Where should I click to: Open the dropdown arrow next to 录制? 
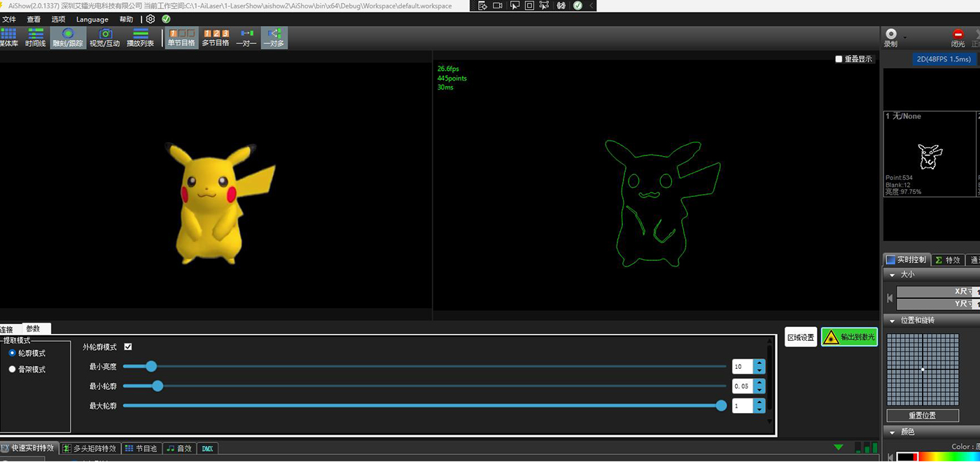pyautogui.click(x=904, y=36)
